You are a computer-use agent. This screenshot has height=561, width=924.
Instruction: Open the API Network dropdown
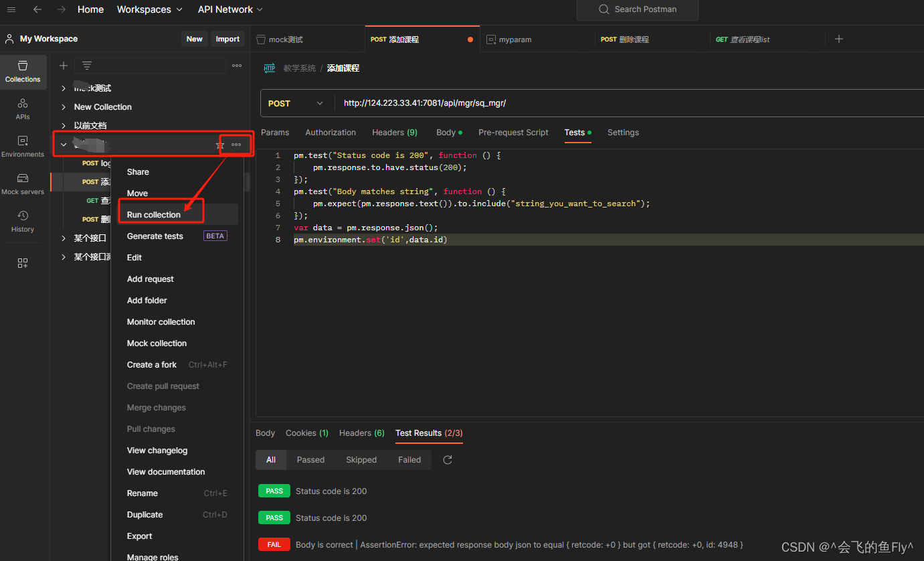coord(230,9)
